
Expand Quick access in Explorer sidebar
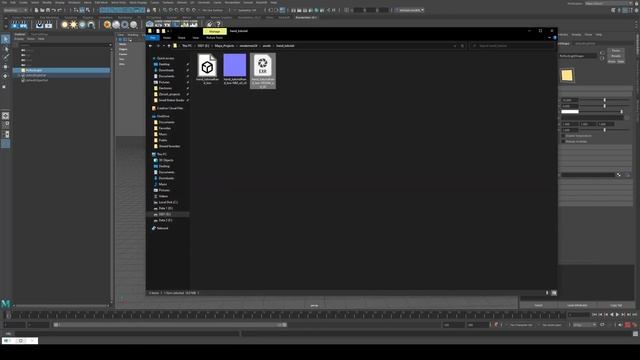165,58
